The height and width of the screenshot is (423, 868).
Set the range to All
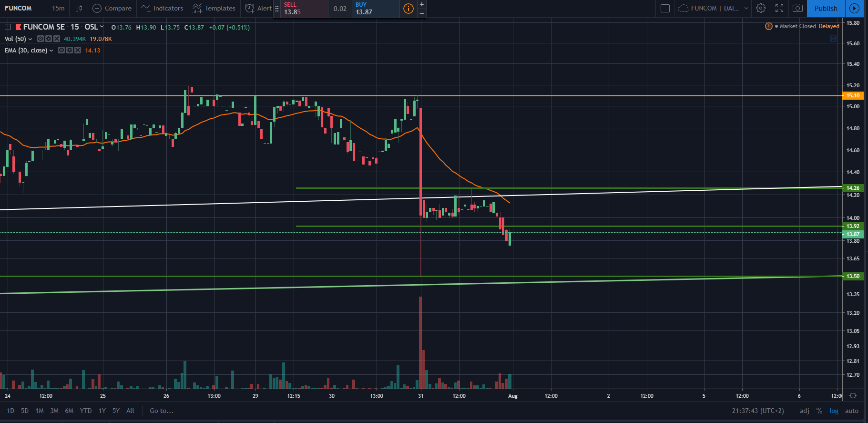[130, 411]
